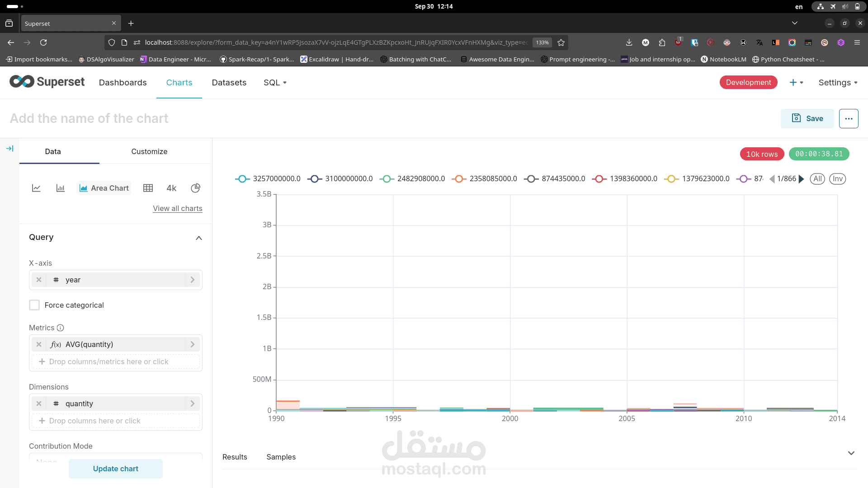868x488 pixels.
Task: Close the Superset browser tab
Action: (114, 23)
